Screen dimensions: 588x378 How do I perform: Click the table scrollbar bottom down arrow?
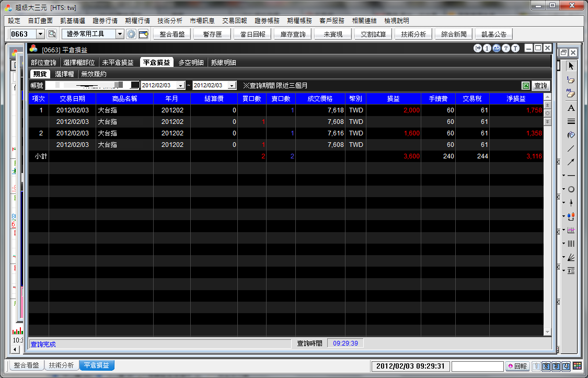547,332
